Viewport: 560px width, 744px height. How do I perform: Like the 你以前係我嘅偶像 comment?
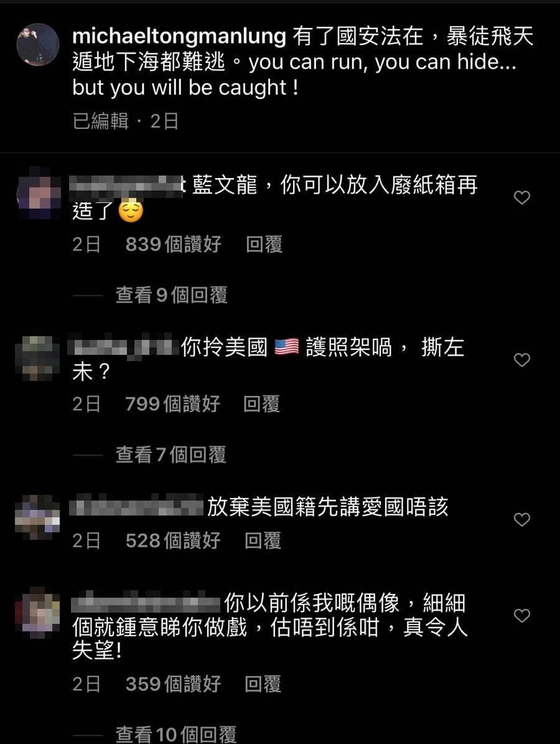tap(521, 615)
